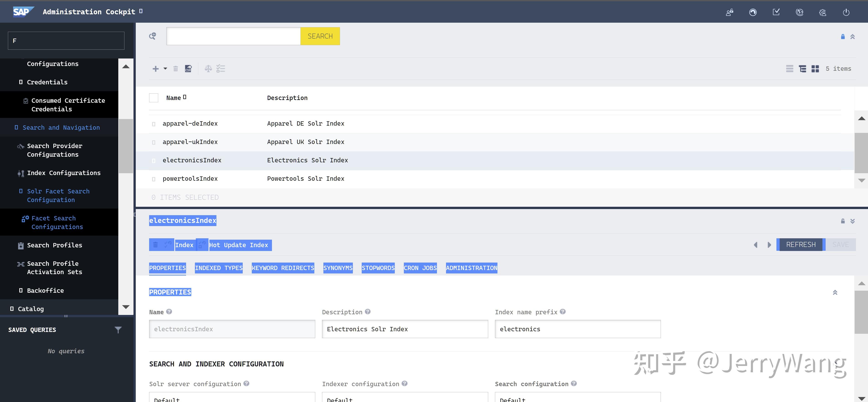Image resolution: width=868 pixels, height=402 pixels.
Task: Open the CSV export icon in the toolbar
Action: click(188, 68)
